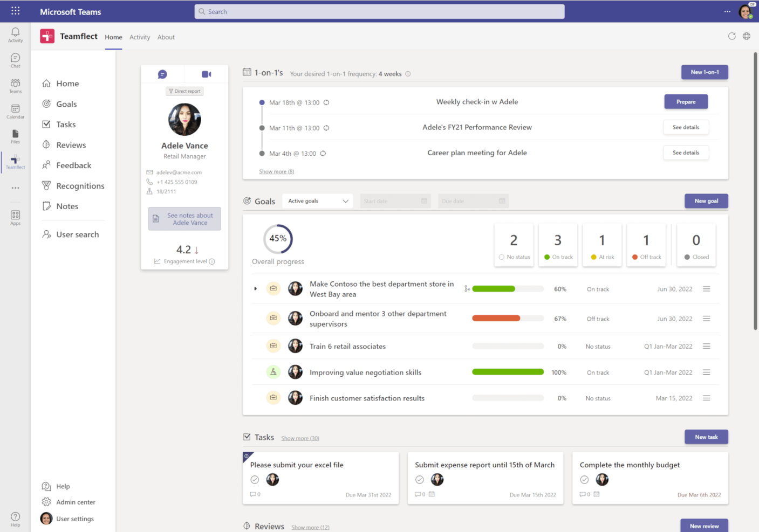Open Help at the bottom of the rail

coord(15,519)
